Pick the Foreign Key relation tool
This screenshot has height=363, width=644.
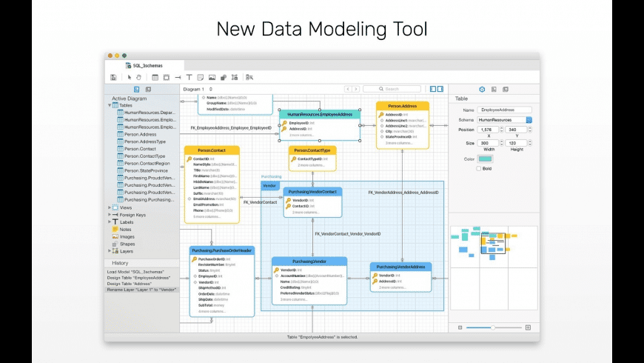pos(178,77)
